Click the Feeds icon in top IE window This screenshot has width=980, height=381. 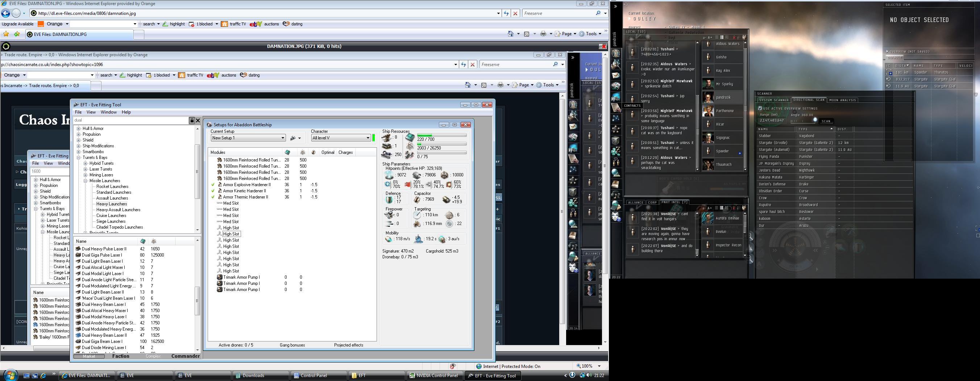(527, 34)
